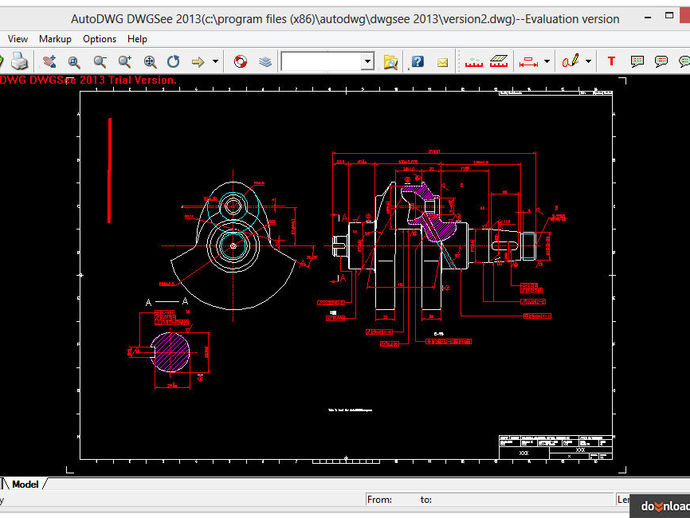The image size is (690, 518).
Task: Open the Help menu
Action: [x=137, y=39]
